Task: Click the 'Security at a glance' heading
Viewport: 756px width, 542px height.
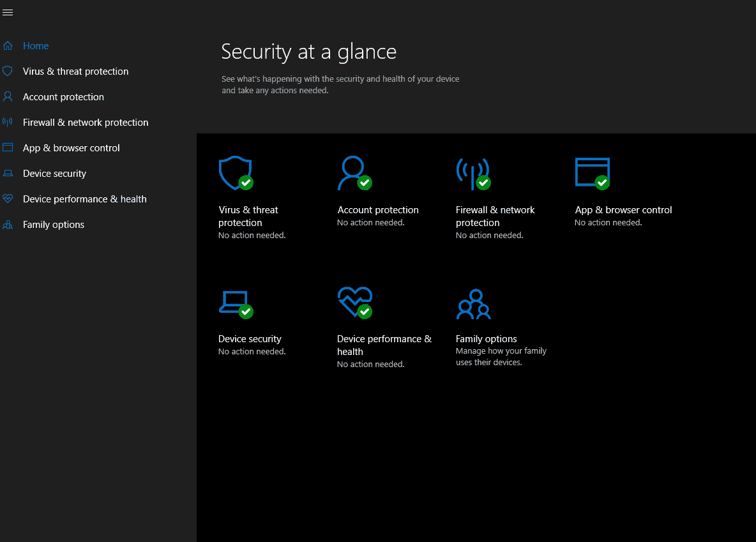Action: (x=308, y=52)
